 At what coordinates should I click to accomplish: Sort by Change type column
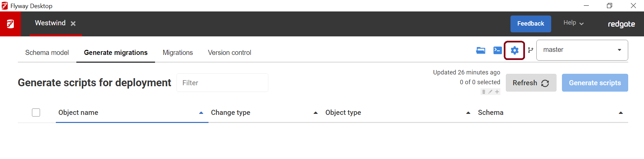click(230, 113)
